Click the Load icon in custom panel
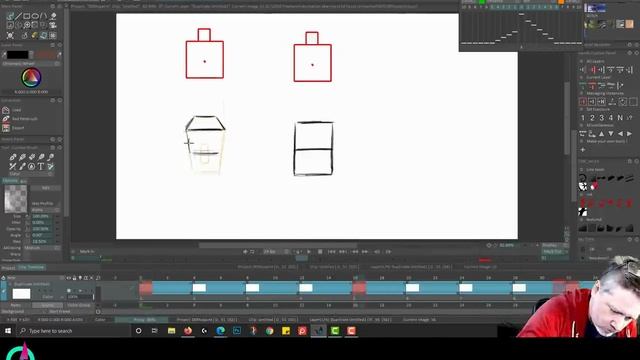Image resolution: width=640 pixels, height=360 pixels. 6,110
